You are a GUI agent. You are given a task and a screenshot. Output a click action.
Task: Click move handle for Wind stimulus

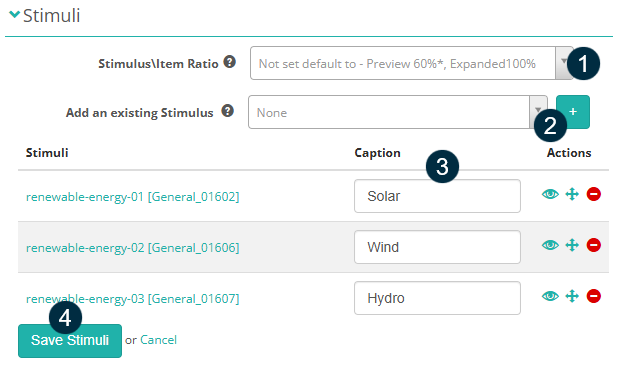(572, 245)
